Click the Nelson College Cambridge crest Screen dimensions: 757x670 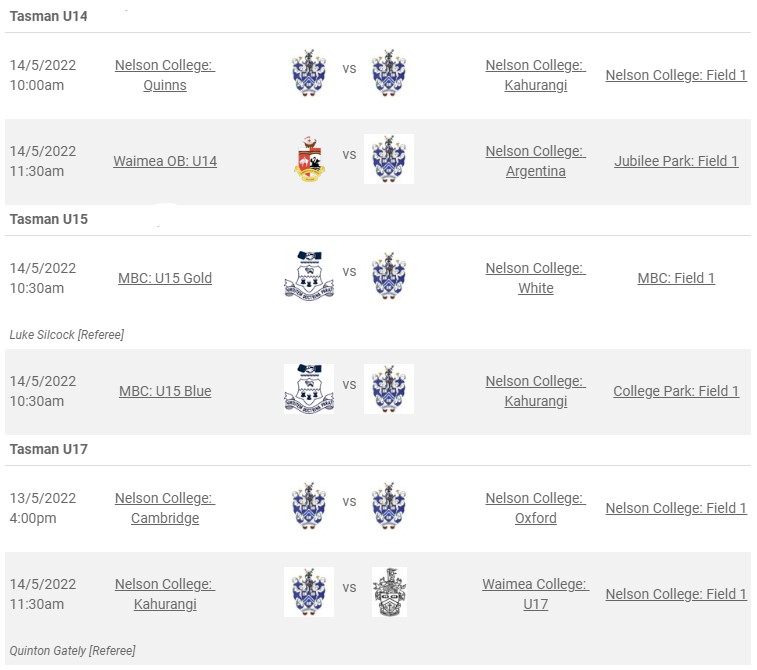tap(309, 506)
